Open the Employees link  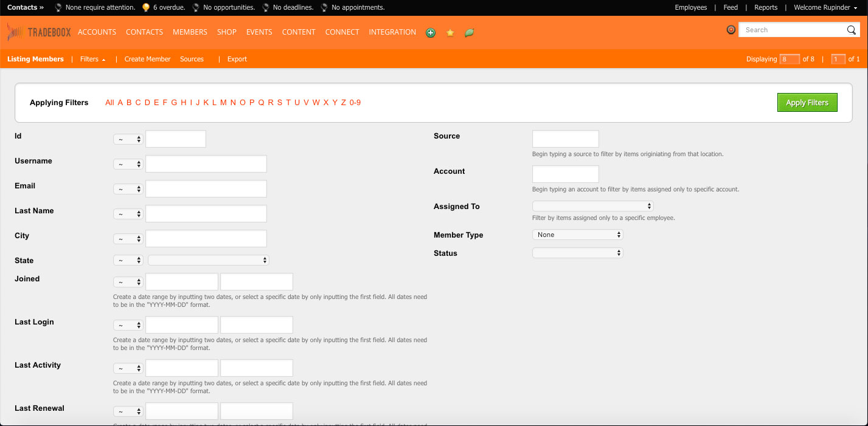coord(691,7)
